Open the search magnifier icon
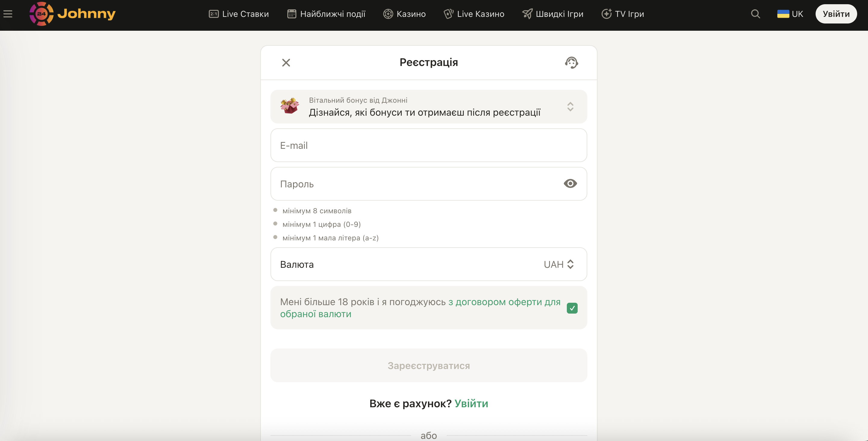Viewport: 868px width, 441px height. pyautogui.click(x=755, y=14)
